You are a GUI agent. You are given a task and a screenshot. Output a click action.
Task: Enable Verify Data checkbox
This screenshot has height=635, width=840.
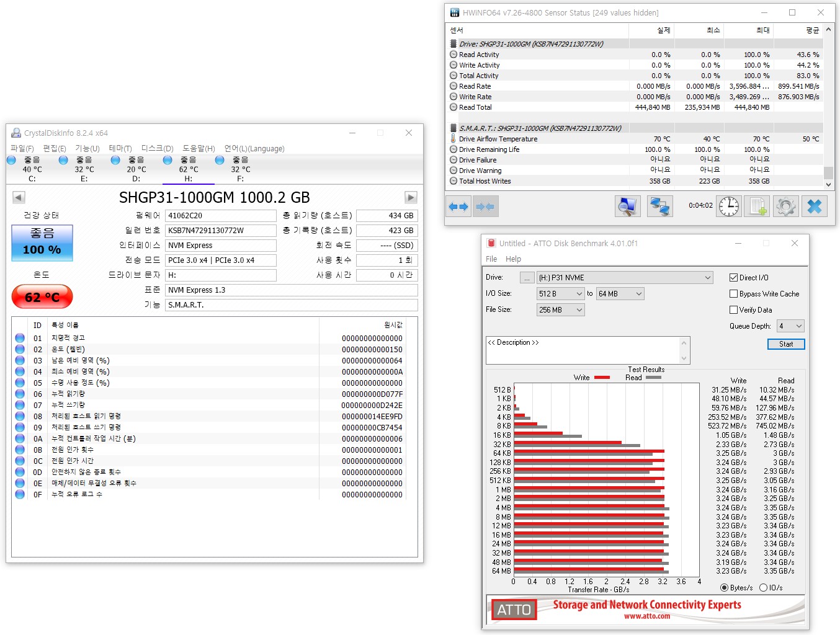coord(734,310)
